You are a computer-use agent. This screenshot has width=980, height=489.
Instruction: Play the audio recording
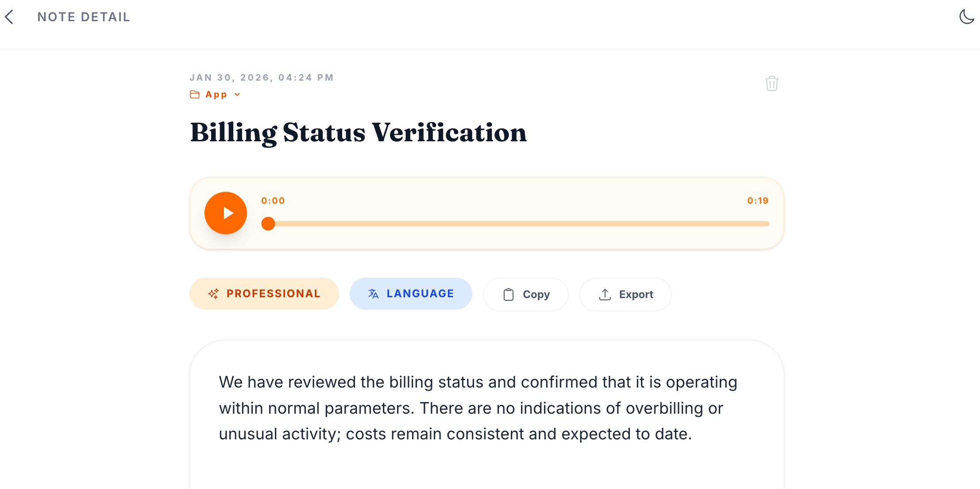click(x=226, y=213)
